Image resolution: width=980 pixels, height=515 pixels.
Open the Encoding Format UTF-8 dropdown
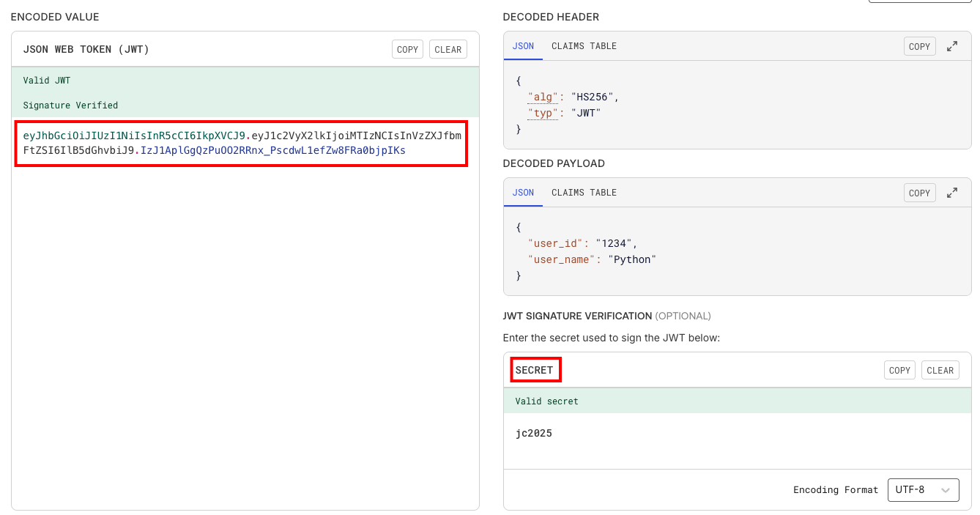coord(923,490)
